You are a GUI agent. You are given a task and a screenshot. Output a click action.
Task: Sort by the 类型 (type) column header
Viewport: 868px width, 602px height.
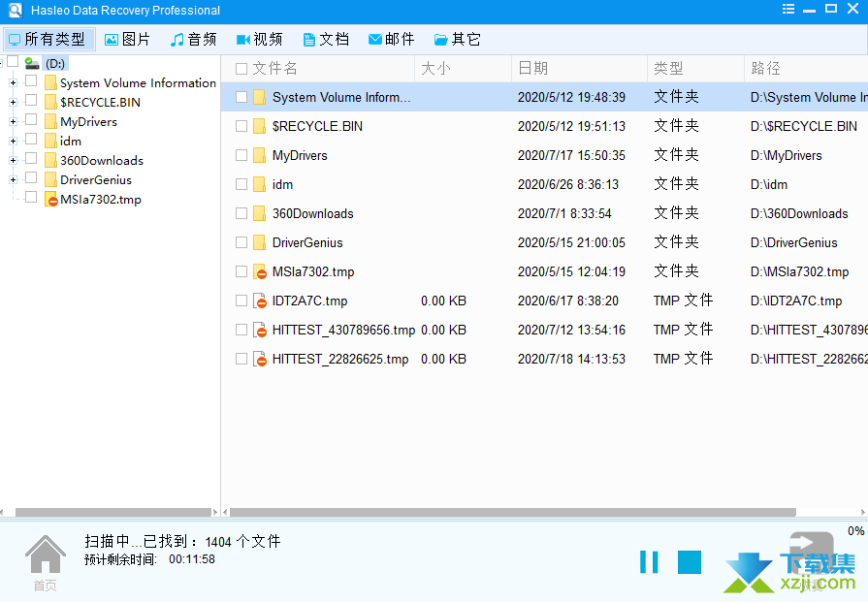[695, 69]
